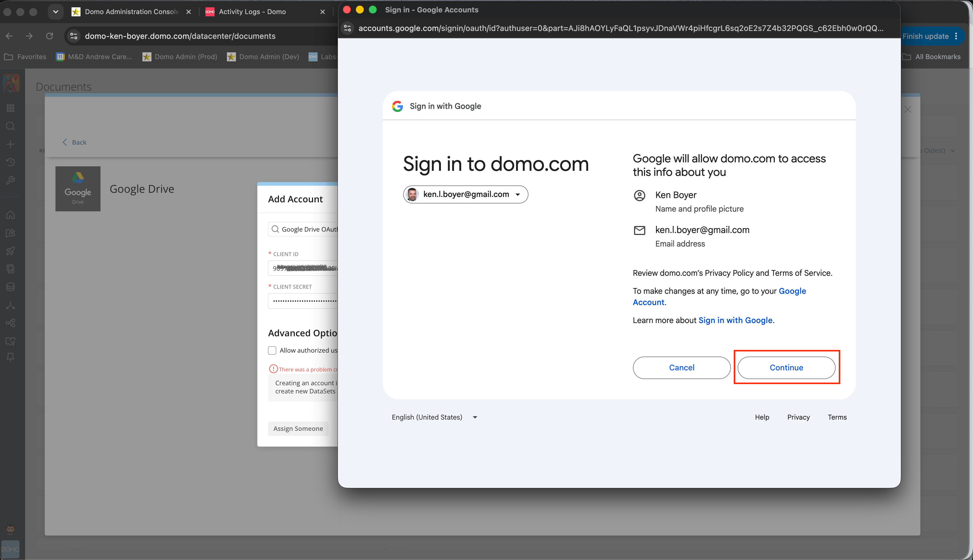This screenshot has width=973, height=560.
Task: Open search in Domo sidebar
Action: (10, 126)
